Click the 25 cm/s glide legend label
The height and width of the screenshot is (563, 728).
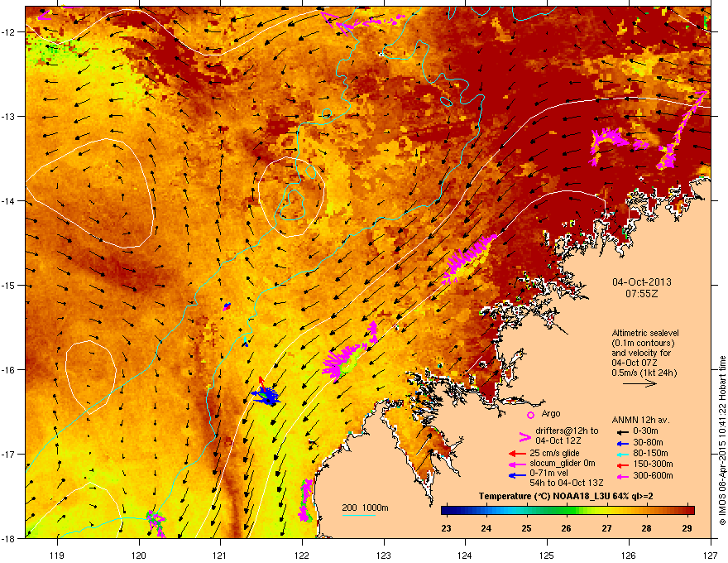(555, 453)
